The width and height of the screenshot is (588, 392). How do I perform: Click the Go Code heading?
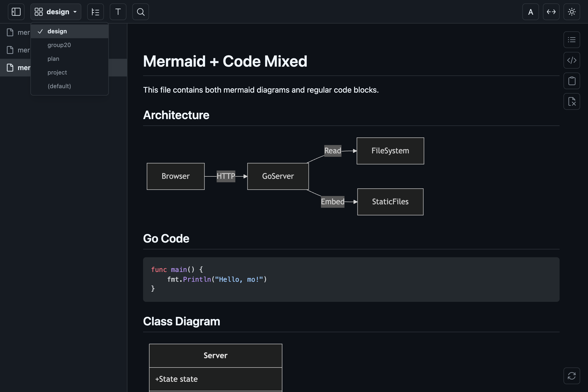click(166, 238)
